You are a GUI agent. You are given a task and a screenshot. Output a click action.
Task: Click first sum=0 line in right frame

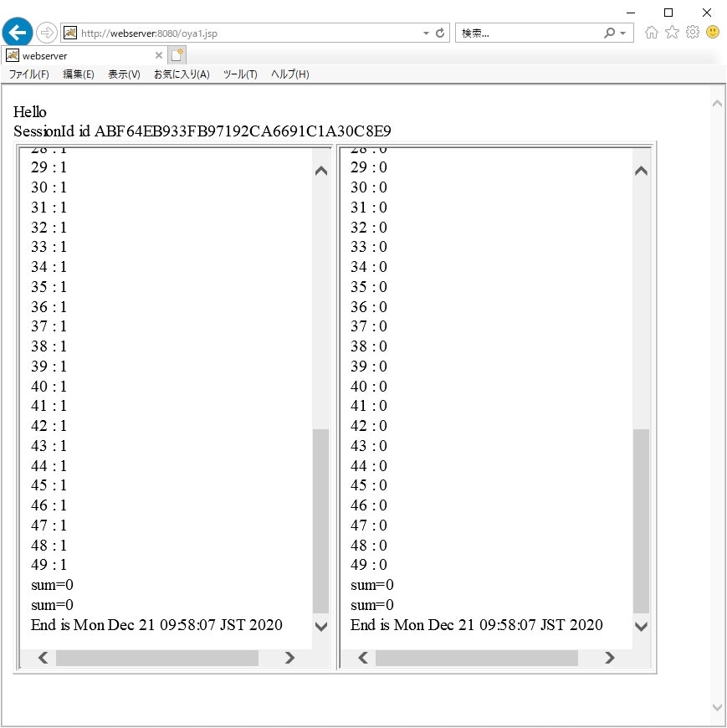[x=371, y=585]
